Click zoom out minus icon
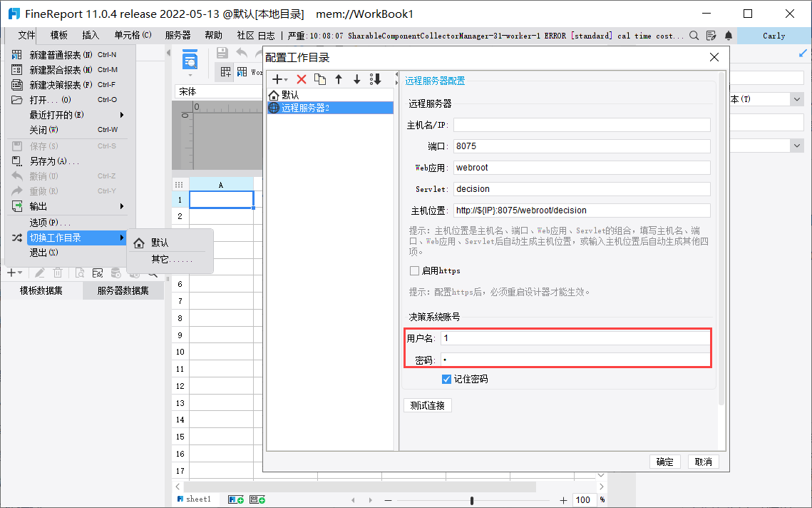Screen dimensions: 812x508 [389, 500]
